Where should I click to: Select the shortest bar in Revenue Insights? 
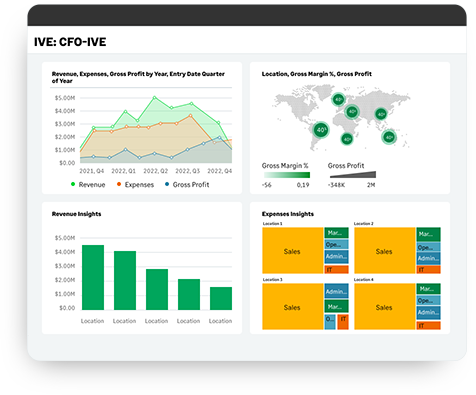click(221, 298)
